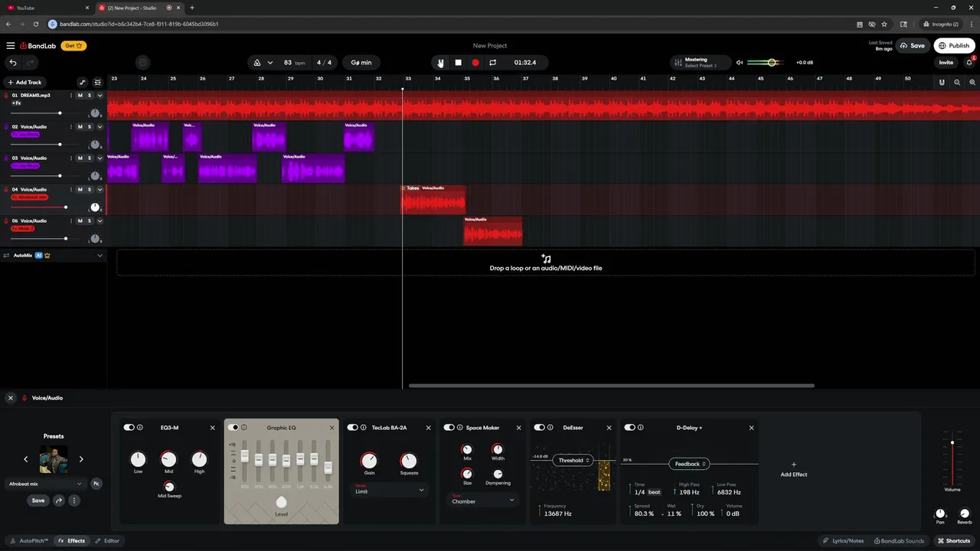The height and width of the screenshot is (551, 980).
Task: Zoom out the timeline
Action: 957,82
